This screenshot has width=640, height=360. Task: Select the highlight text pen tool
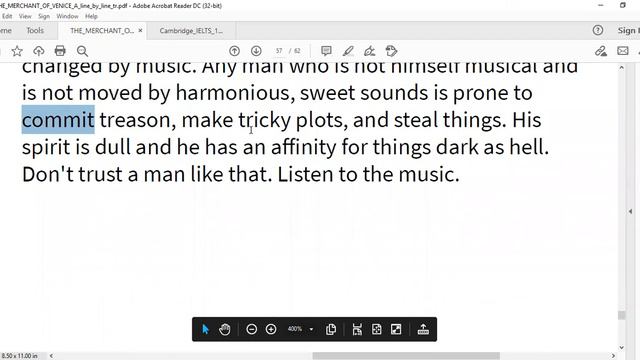[348, 51]
